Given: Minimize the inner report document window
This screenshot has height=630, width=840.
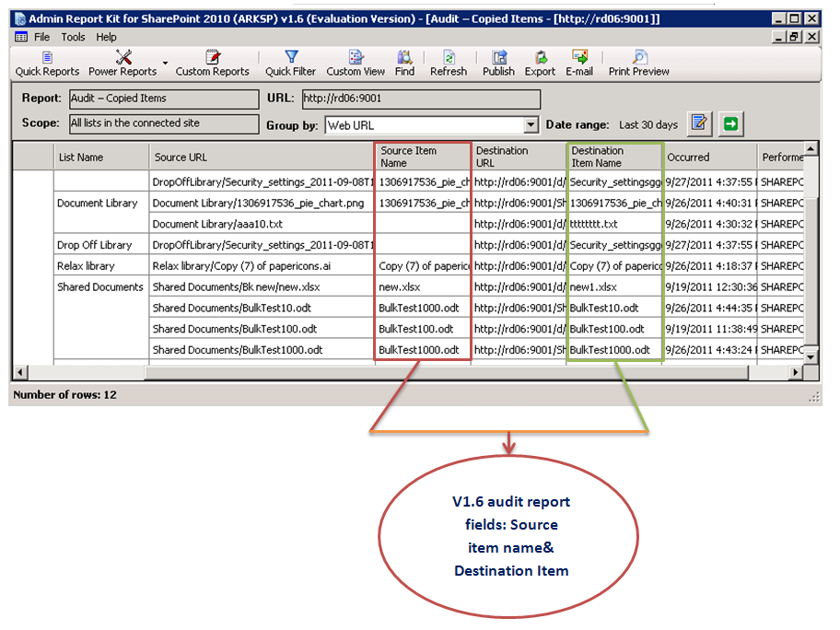Looking at the screenshot, I should pos(779,37).
